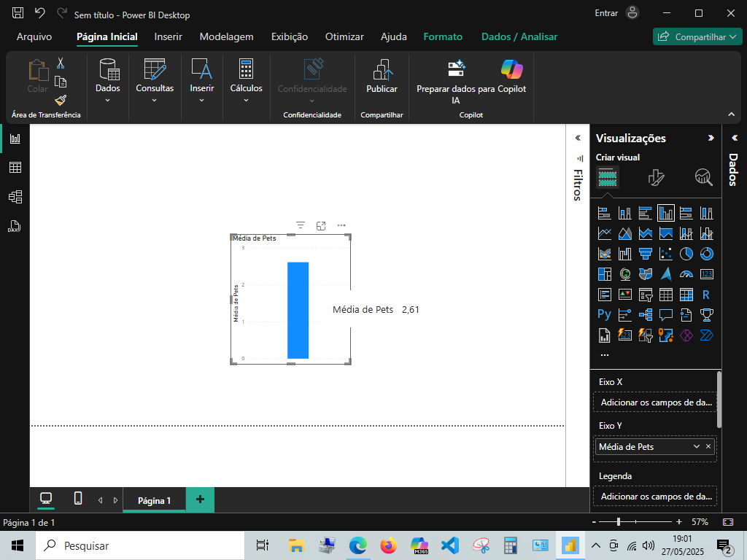Select the Python visual
Screen dimensions: 747x560
click(x=605, y=315)
